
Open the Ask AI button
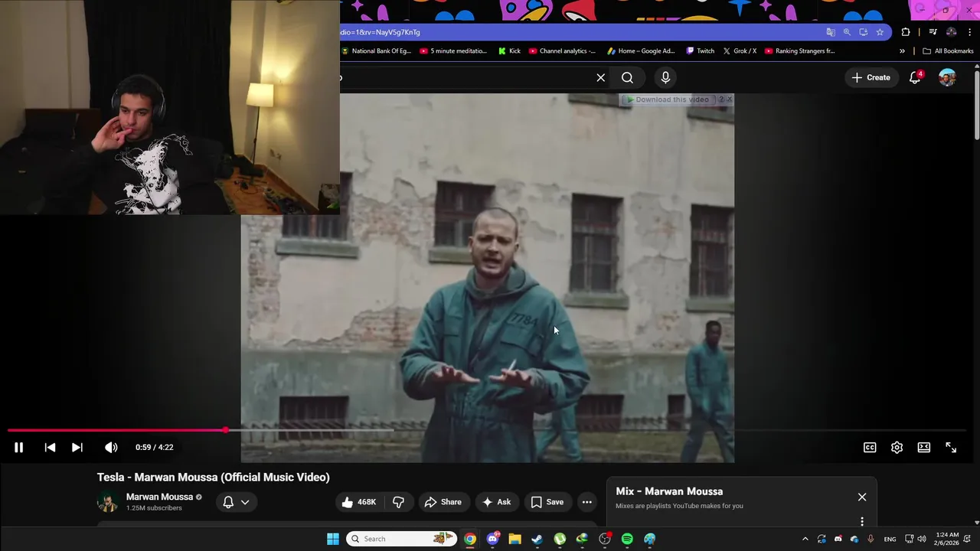pyautogui.click(x=496, y=502)
